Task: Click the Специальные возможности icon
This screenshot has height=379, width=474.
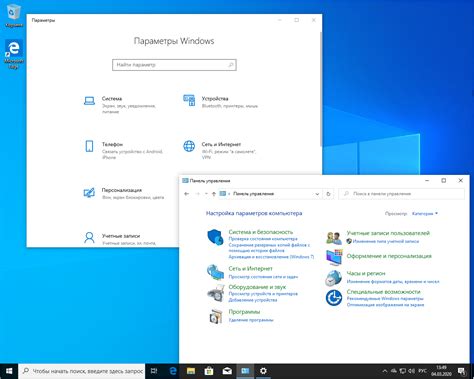Action: pyautogui.click(x=334, y=298)
